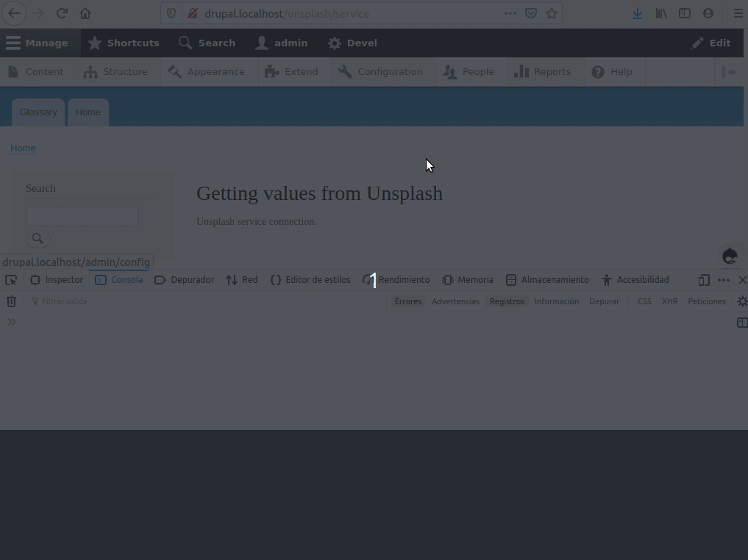
Task: Toggle the XHR console filter
Action: tap(669, 301)
